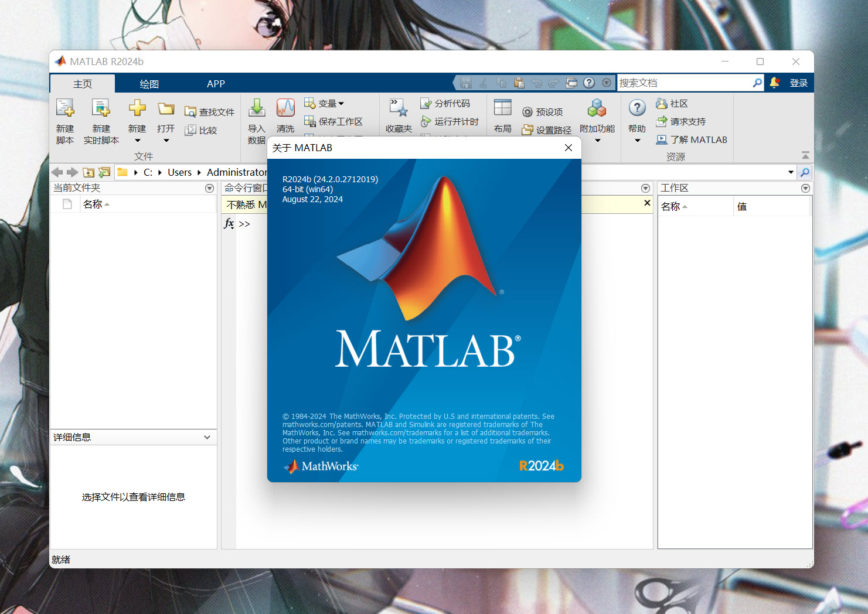This screenshot has height=614, width=868.
Task: Open the 附加功能 Add-Ons cubes icon
Action: 597,108
